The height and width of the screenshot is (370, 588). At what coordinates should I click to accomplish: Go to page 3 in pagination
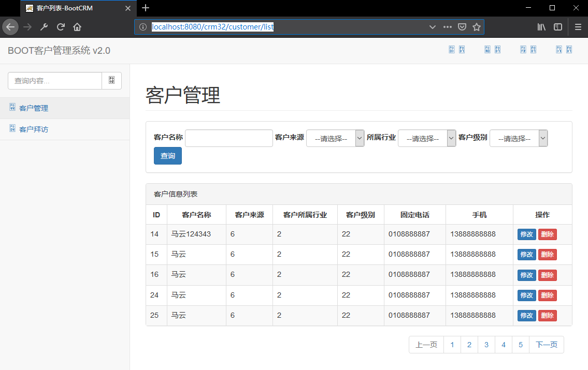coord(486,345)
